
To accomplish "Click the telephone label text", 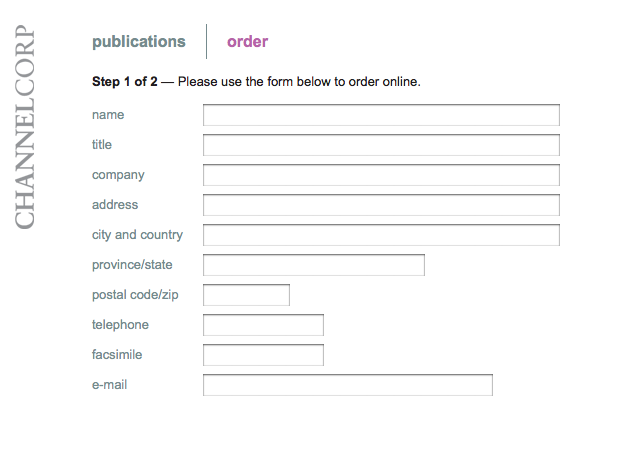I will coord(120,325).
